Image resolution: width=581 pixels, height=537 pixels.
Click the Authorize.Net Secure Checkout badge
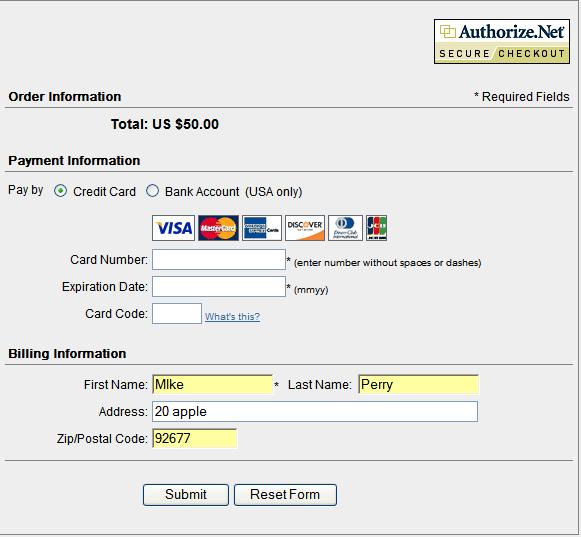[502, 42]
